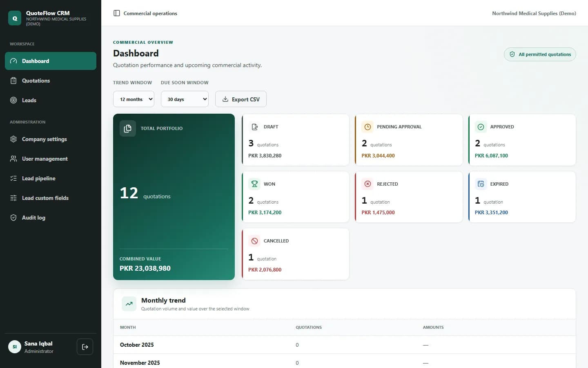Click the Pending Approval amount PKR 3,044,400

(378, 155)
